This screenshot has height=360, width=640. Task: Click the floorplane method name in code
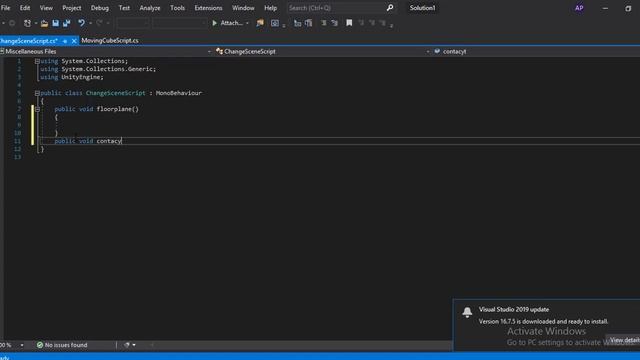[x=114, y=109]
